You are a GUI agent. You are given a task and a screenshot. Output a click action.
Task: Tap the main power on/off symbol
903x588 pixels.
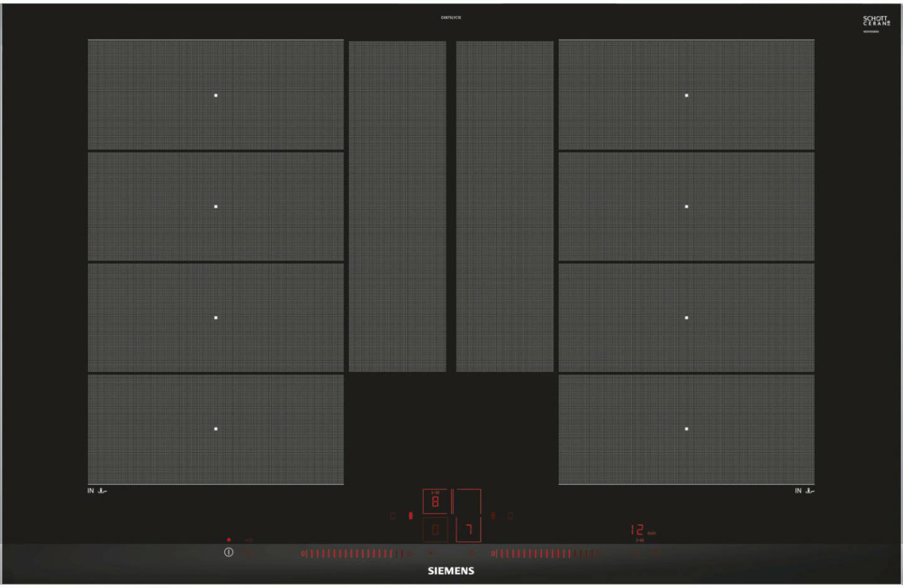click(x=228, y=552)
